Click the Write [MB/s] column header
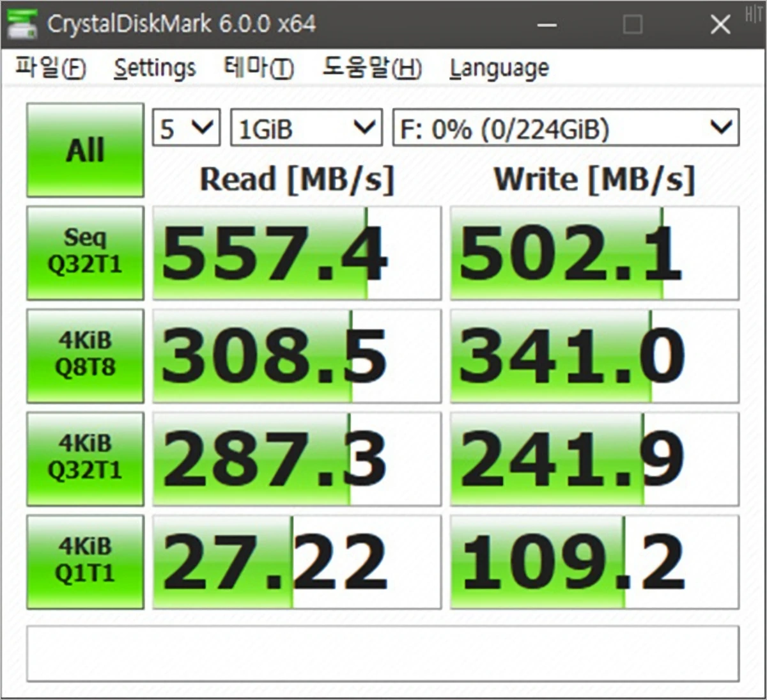 tap(594, 180)
